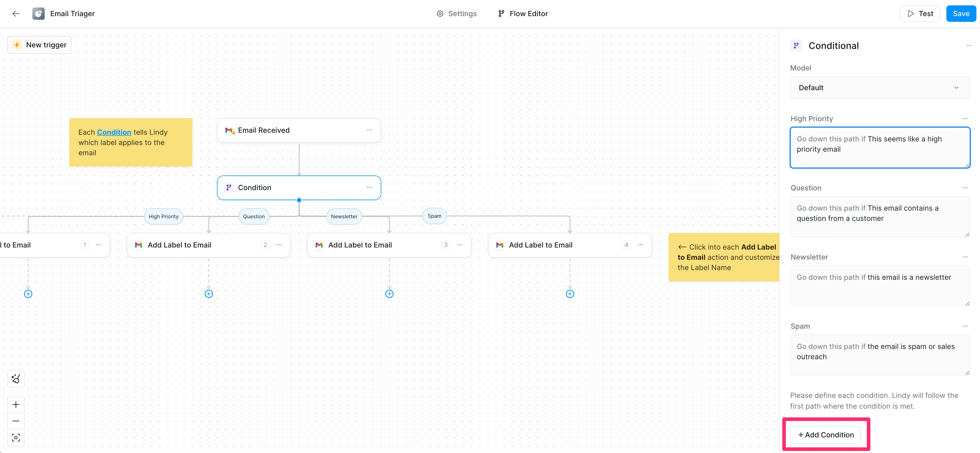Select the Newsletter branch label on canvas
The width and height of the screenshot is (980, 453).
pyautogui.click(x=344, y=216)
